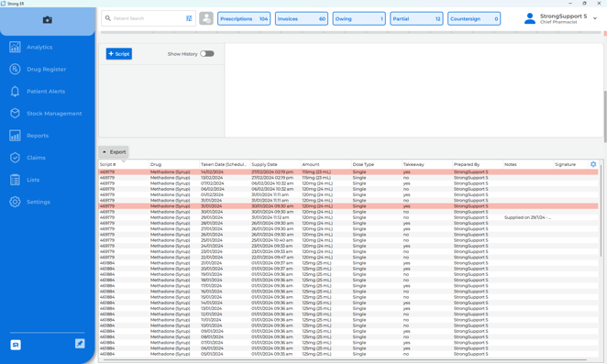Click the camera icon in sidebar header

click(x=48, y=20)
